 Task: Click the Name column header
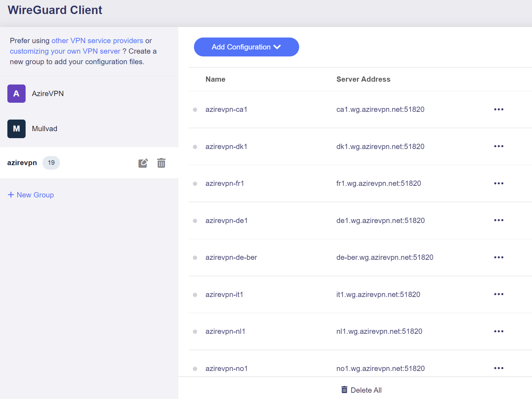215,79
